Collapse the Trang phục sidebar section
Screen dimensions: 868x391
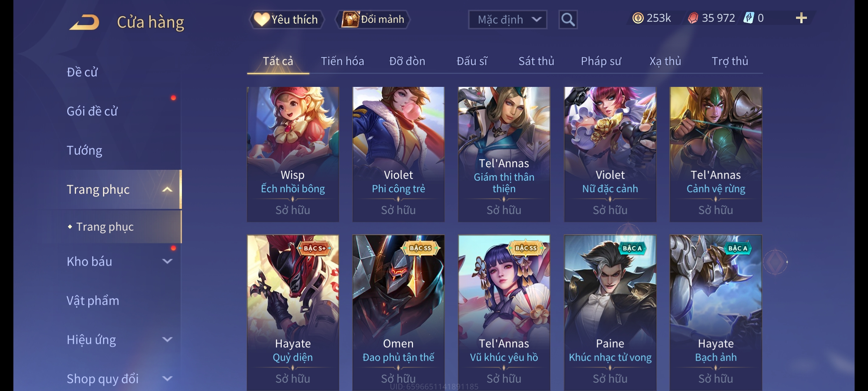pyautogui.click(x=167, y=189)
